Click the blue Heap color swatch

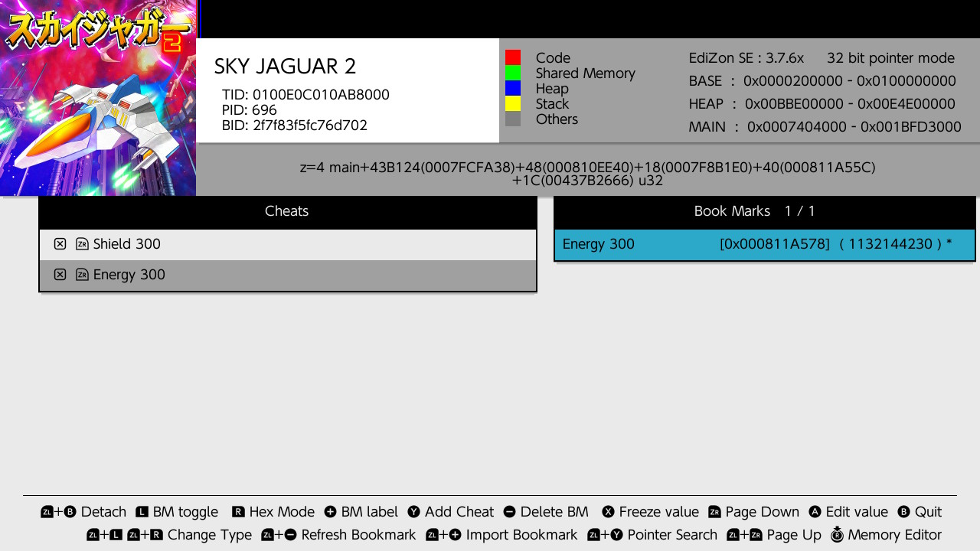[x=513, y=88]
